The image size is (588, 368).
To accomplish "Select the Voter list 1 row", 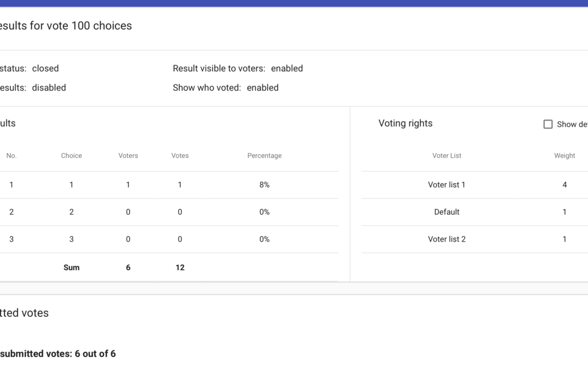I will tap(446, 185).
